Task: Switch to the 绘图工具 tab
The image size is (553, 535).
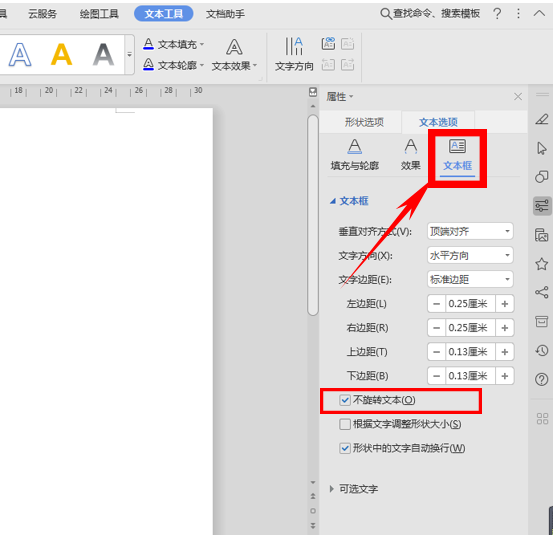Action: (99, 14)
